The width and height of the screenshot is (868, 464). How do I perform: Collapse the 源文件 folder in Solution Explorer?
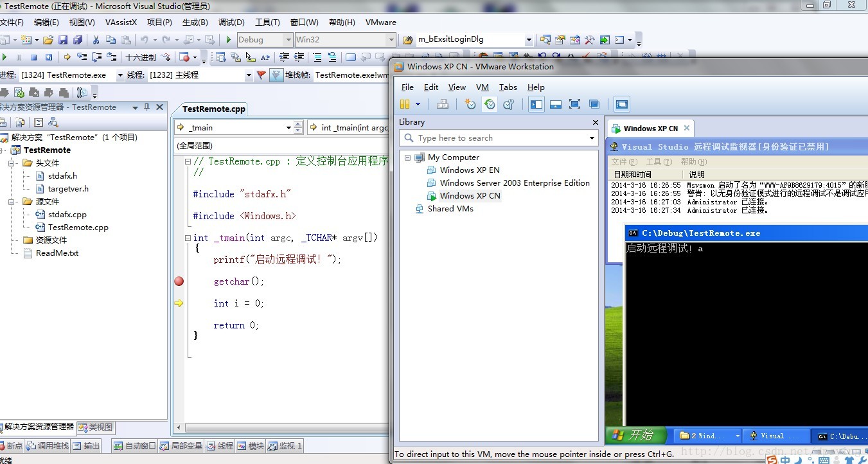[x=12, y=202]
